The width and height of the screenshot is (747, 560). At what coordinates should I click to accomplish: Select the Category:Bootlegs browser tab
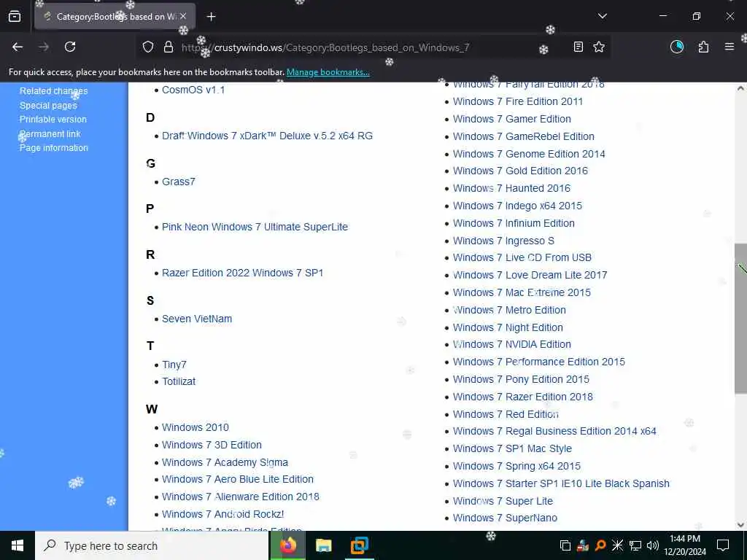[x=115, y=17]
